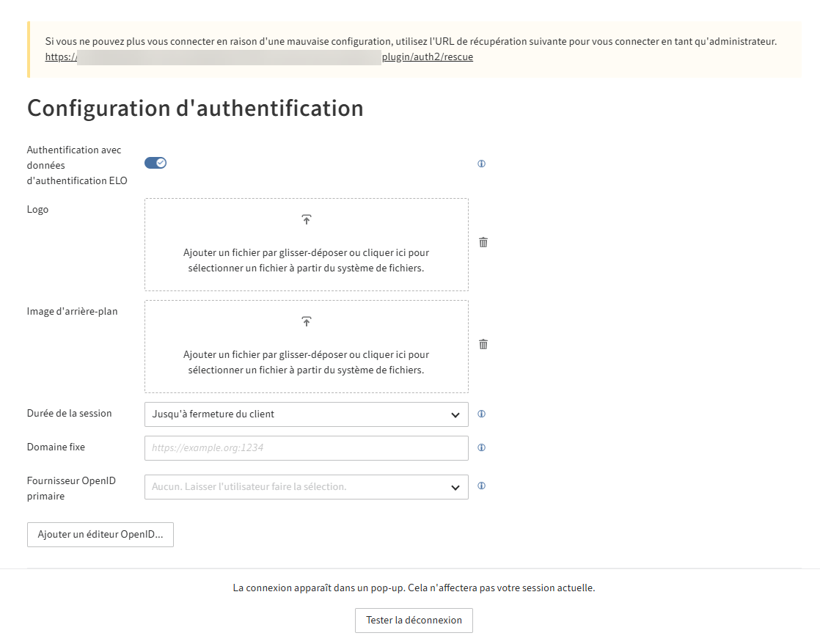This screenshot has width=820, height=644.
Task: Click the trash icon next to the Logo field
Action: [483, 242]
